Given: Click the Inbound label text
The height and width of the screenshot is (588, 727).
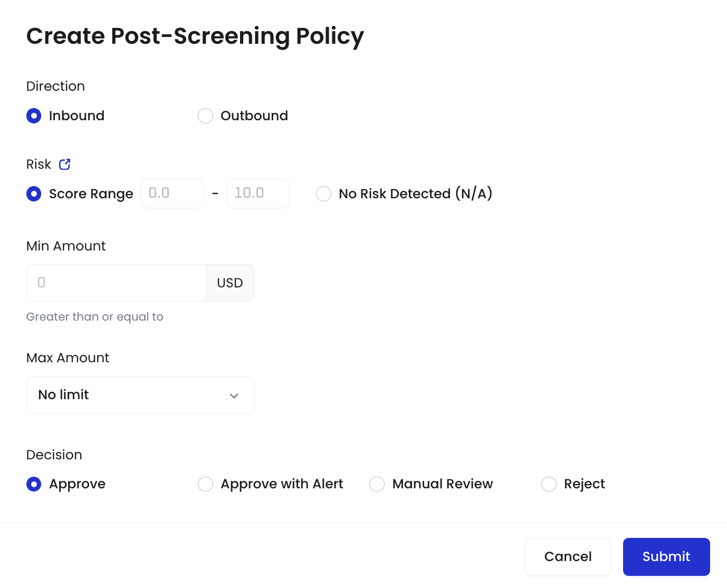Looking at the screenshot, I should pyautogui.click(x=76, y=116).
